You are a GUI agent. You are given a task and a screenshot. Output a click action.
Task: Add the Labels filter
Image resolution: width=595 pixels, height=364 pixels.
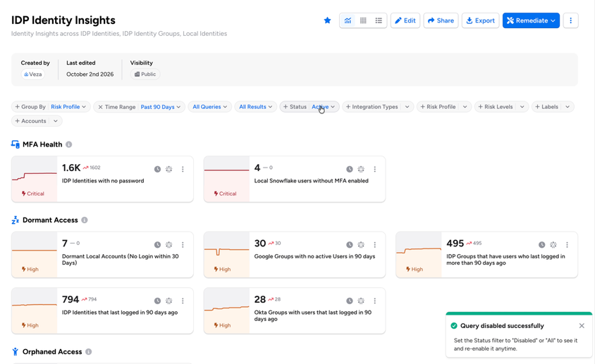click(546, 107)
